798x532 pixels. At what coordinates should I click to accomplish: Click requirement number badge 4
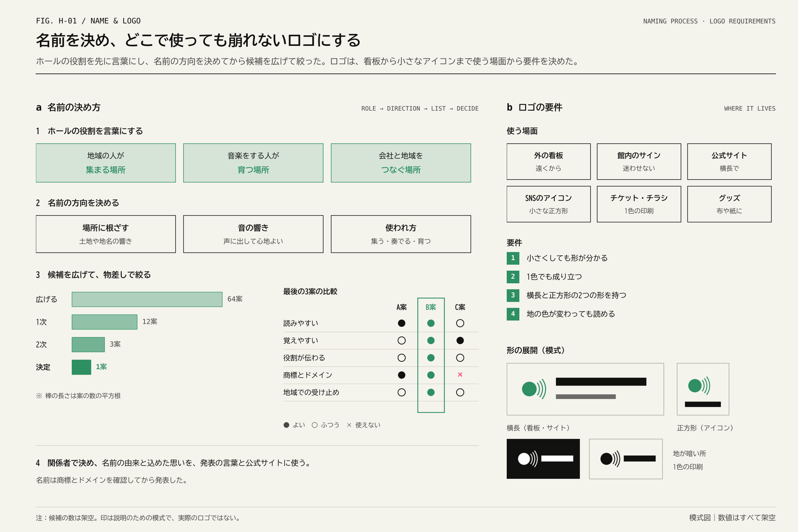point(513,314)
